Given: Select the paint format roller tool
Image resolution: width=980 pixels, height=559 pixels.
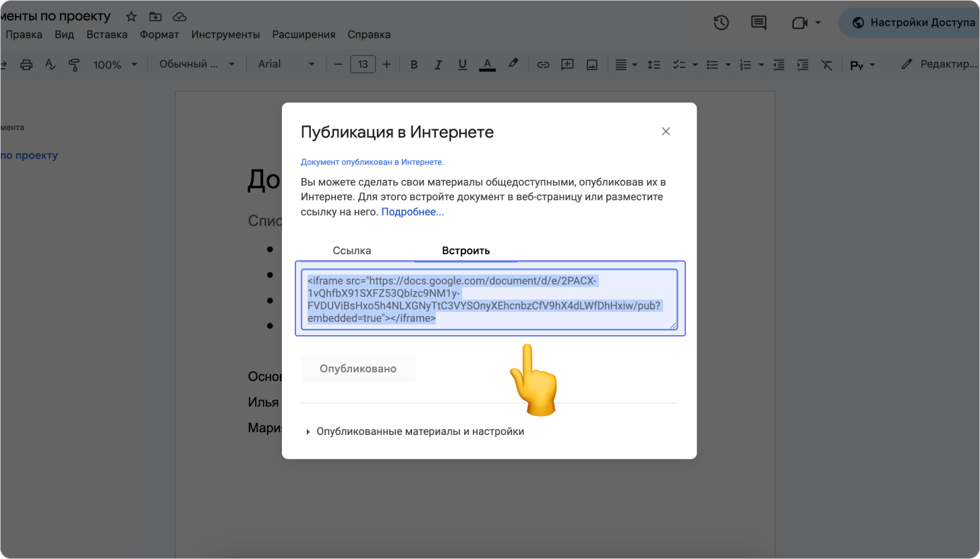Looking at the screenshot, I should [x=74, y=65].
